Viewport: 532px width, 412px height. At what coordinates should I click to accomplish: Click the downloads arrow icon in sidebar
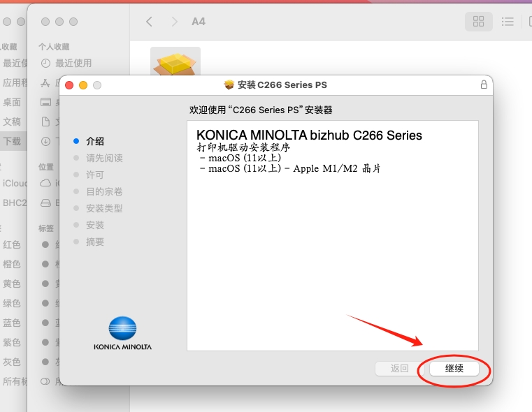45,141
